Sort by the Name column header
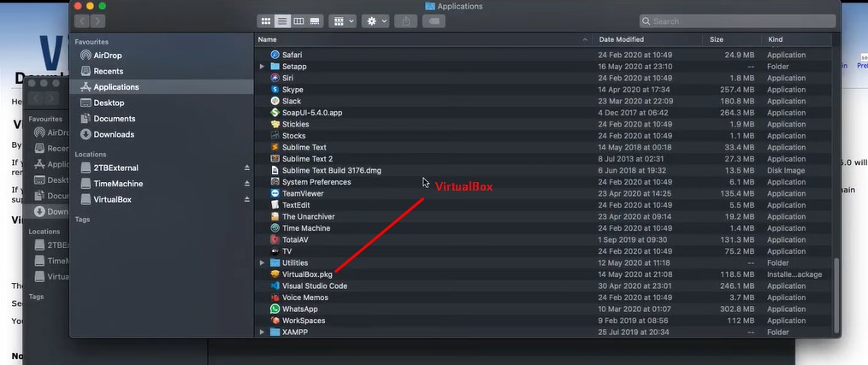868x365 pixels. point(423,39)
